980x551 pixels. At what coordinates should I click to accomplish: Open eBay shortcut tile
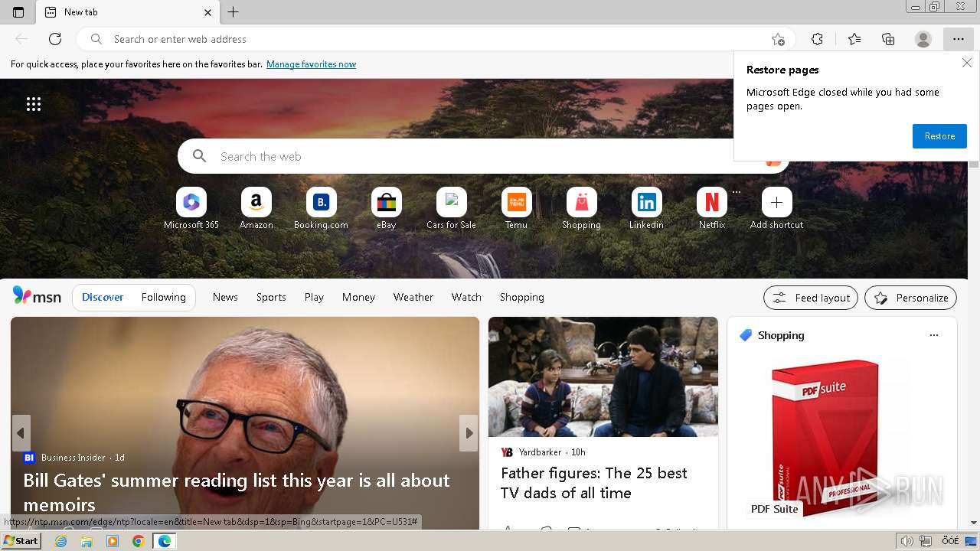[387, 208]
